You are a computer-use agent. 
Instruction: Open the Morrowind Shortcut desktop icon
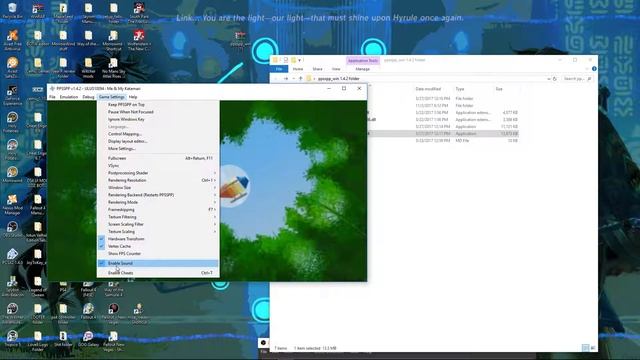[x=113, y=40]
